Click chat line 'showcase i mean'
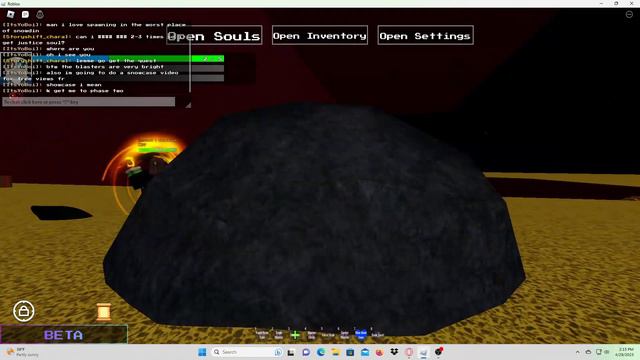The height and width of the screenshot is (360, 640). tap(73, 84)
